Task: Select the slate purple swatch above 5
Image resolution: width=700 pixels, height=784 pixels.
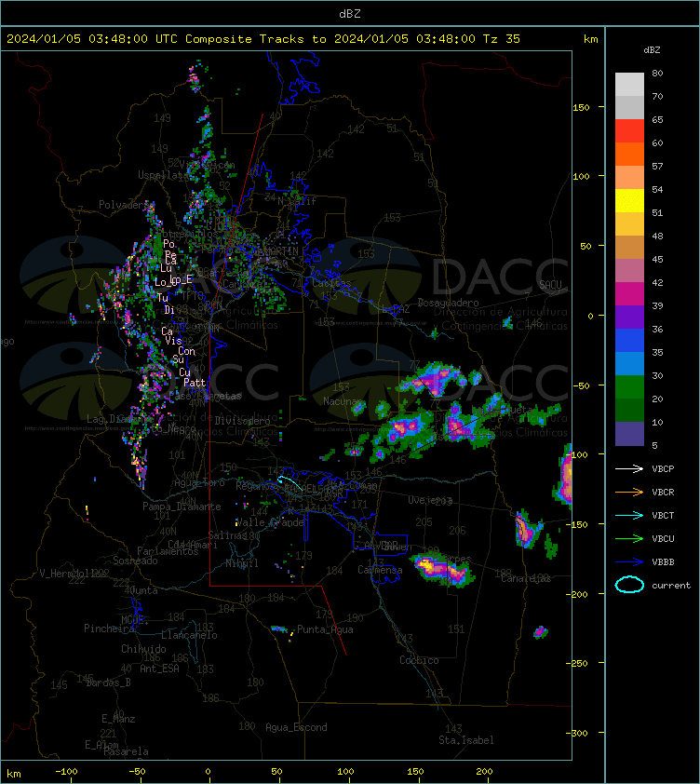Action: [x=629, y=434]
